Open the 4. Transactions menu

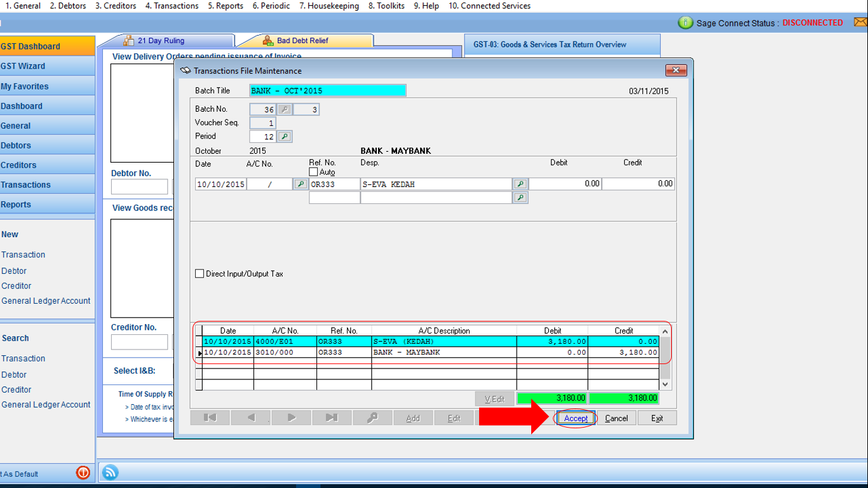[172, 6]
